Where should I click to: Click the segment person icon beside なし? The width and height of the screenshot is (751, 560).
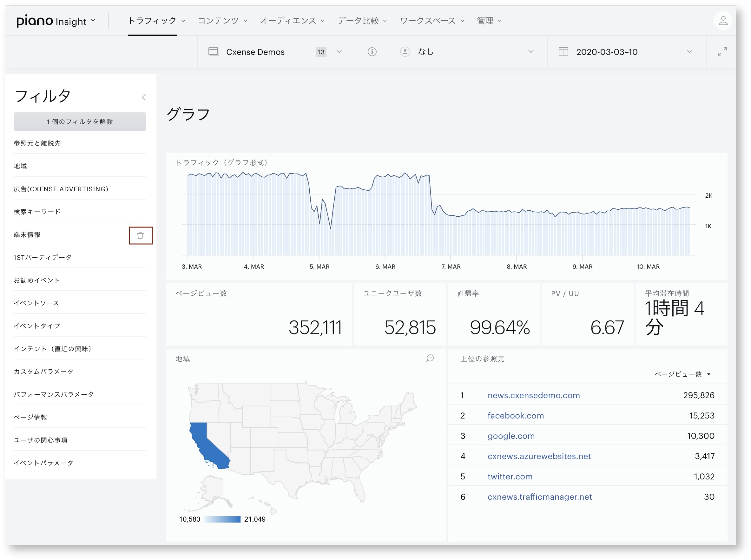click(405, 51)
